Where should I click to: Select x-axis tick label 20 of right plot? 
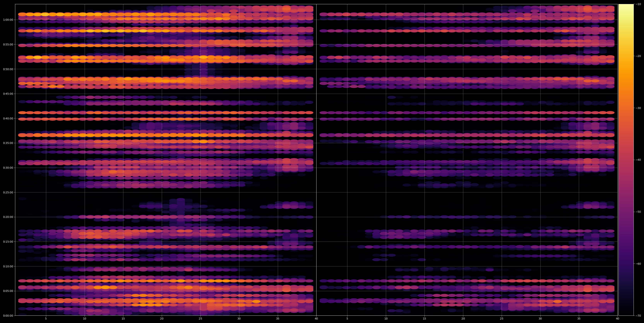point(463,319)
